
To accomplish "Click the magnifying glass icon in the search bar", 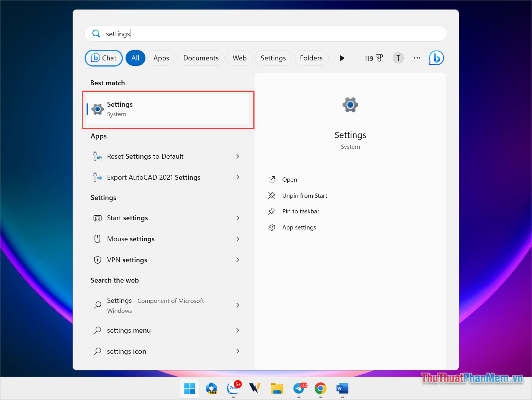I will click(x=96, y=34).
